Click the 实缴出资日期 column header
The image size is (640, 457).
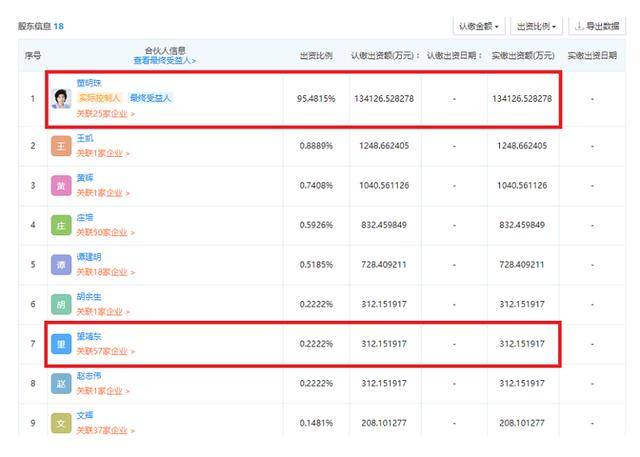point(592,55)
